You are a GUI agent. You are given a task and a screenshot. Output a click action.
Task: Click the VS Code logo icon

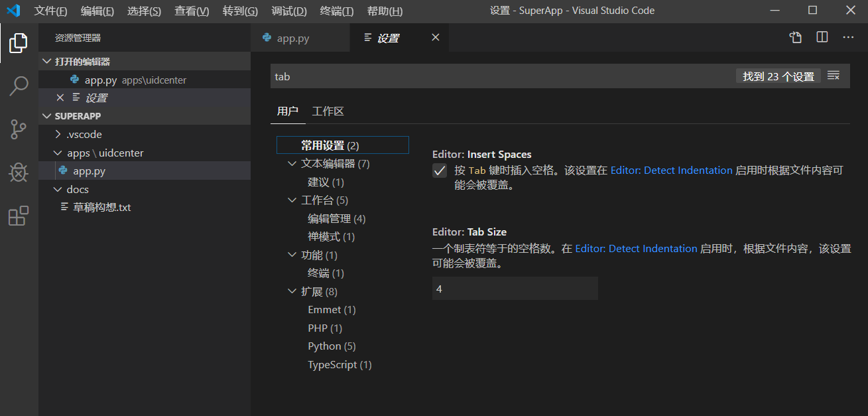[x=13, y=11]
